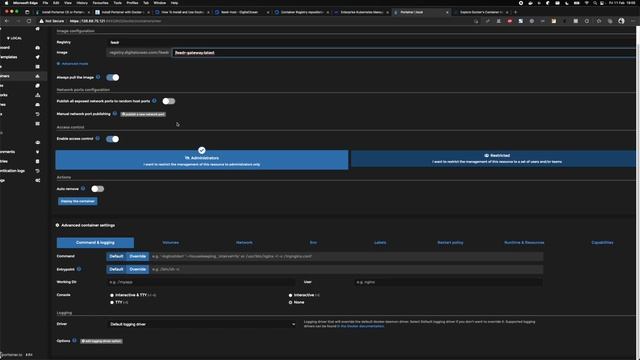Show info tooltip for Always pull the image
Viewport: 640px width, 360px height.
(98, 77)
